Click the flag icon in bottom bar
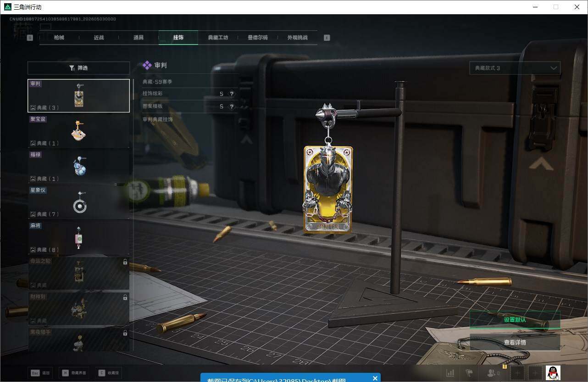588x382 pixels. point(469,373)
